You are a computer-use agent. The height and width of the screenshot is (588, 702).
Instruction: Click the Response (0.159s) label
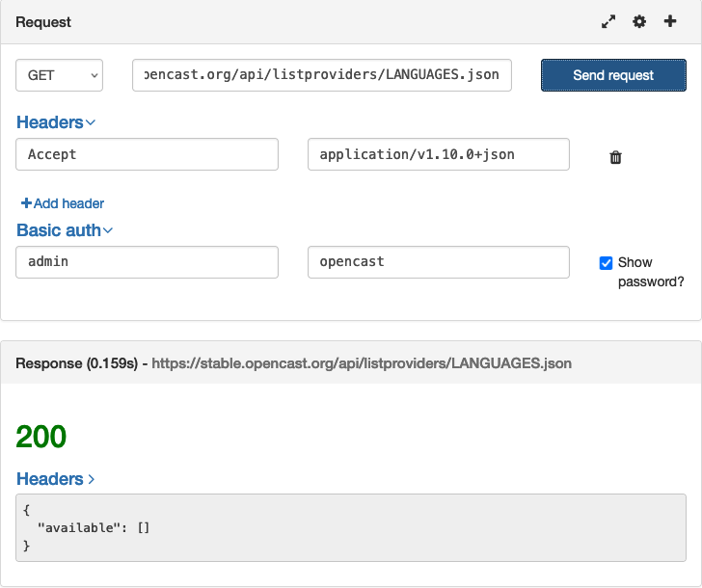(x=76, y=362)
